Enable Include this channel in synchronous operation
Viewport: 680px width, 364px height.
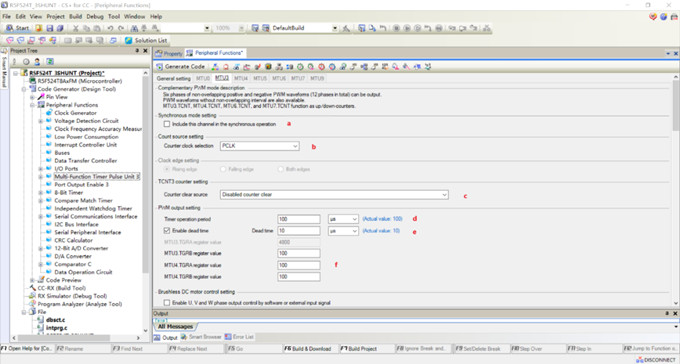tap(167, 124)
